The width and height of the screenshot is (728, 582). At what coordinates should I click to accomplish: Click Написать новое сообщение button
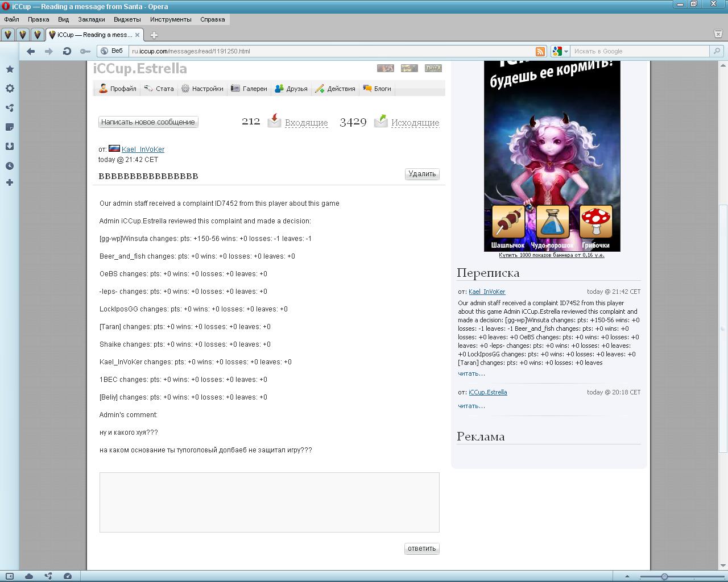[148, 122]
